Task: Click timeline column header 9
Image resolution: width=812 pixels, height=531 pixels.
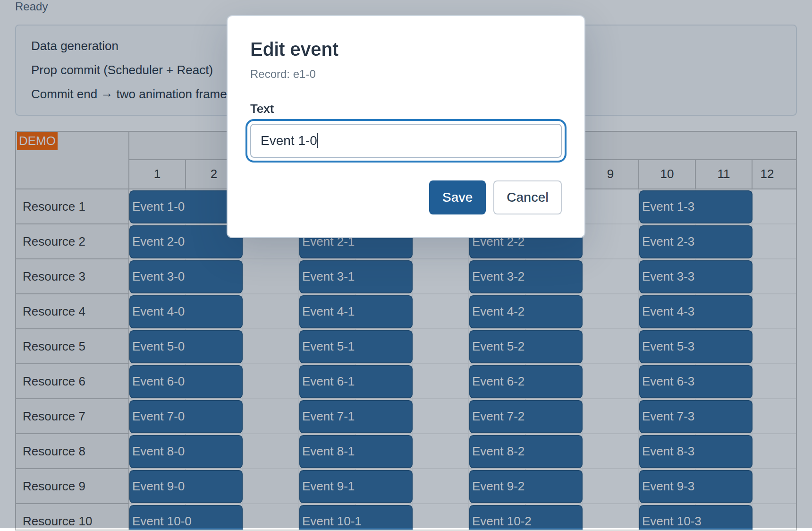Action: tap(610, 174)
